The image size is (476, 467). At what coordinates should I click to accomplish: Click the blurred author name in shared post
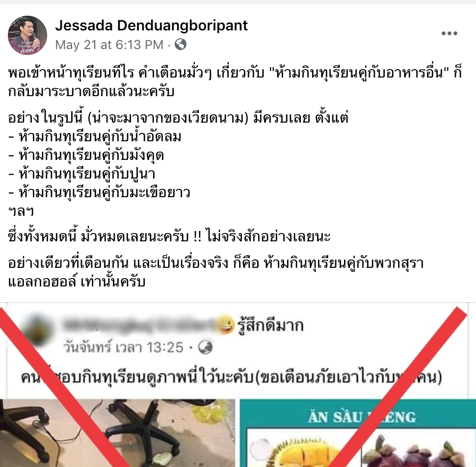pyautogui.click(x=139, y=325)
